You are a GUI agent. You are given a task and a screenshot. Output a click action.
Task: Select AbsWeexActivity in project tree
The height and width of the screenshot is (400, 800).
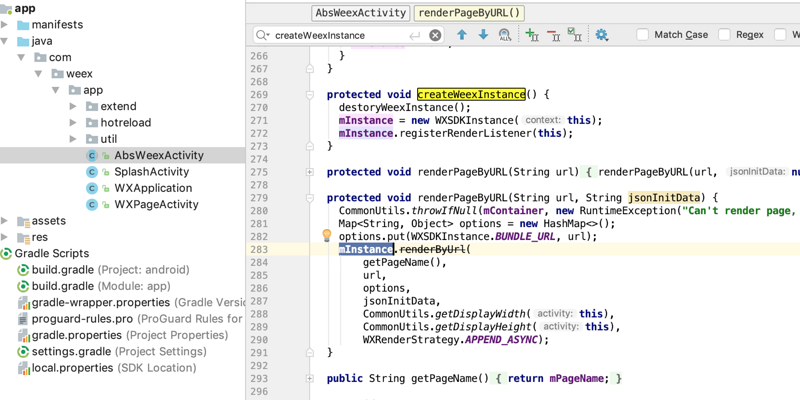159,156
